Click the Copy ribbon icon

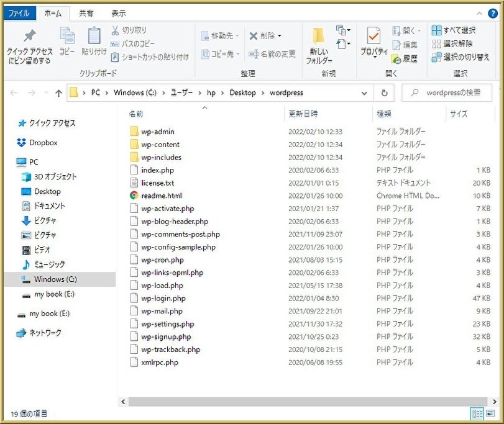click(x=67, y=42)
